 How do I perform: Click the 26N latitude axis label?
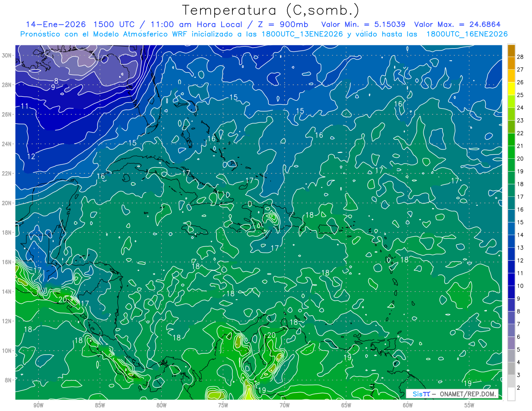7,114
